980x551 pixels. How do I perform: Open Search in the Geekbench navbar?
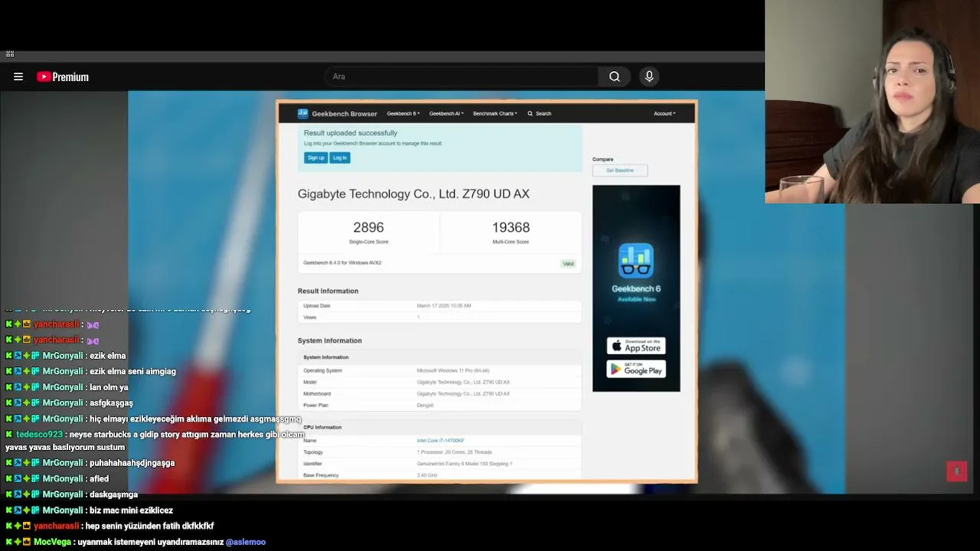(x=539, y=113)
